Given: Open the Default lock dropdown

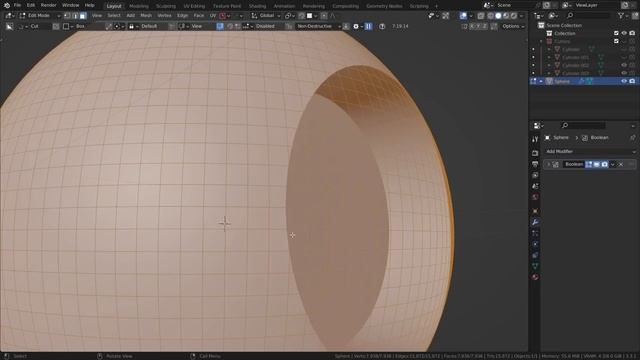Looking at the screenshot, I should pos(148,26).
